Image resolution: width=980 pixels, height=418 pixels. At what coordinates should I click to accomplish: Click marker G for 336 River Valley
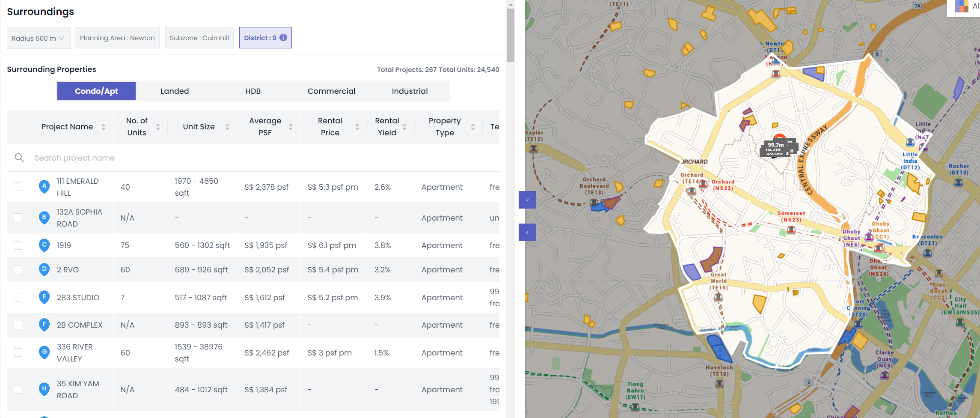tap(44, 352)
